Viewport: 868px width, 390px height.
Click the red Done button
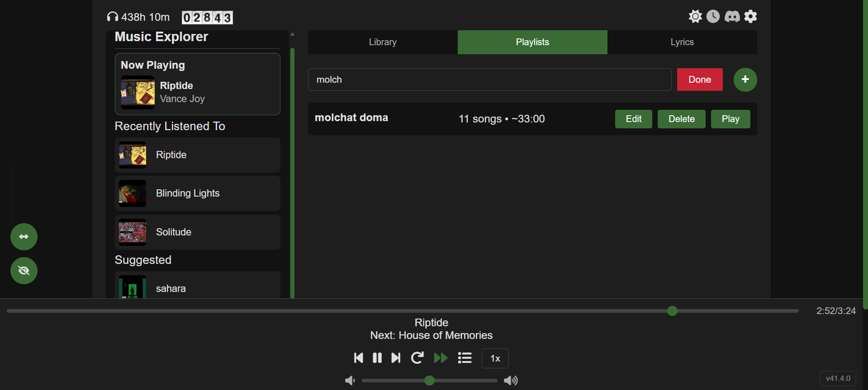[700, 80]
